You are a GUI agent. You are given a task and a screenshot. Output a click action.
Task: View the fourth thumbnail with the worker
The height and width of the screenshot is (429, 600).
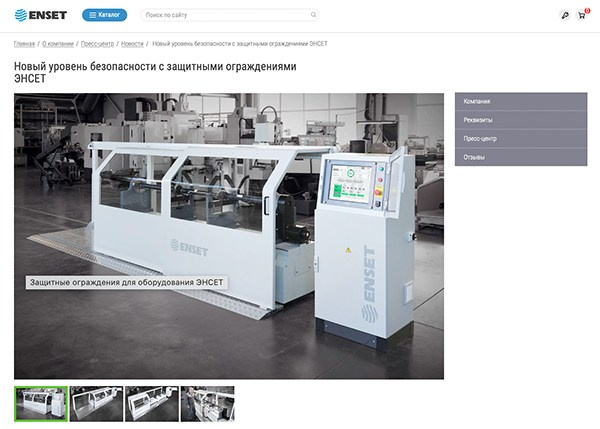(x=207, y=403)
